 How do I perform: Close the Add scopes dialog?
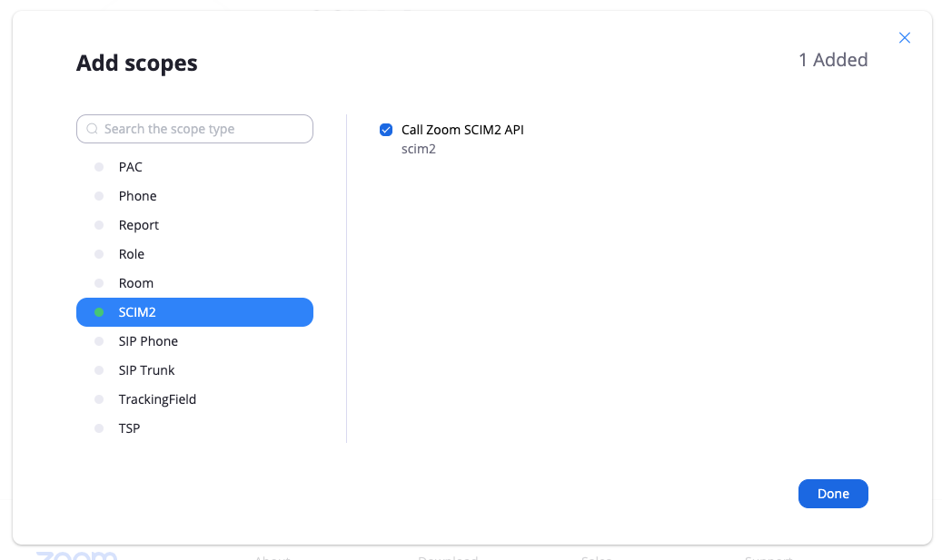(904, 38)
